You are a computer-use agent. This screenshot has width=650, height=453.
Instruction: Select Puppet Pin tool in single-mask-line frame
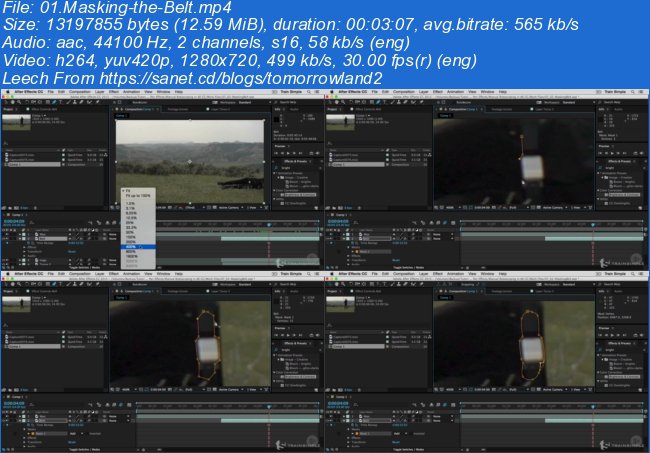pos(422,102)
